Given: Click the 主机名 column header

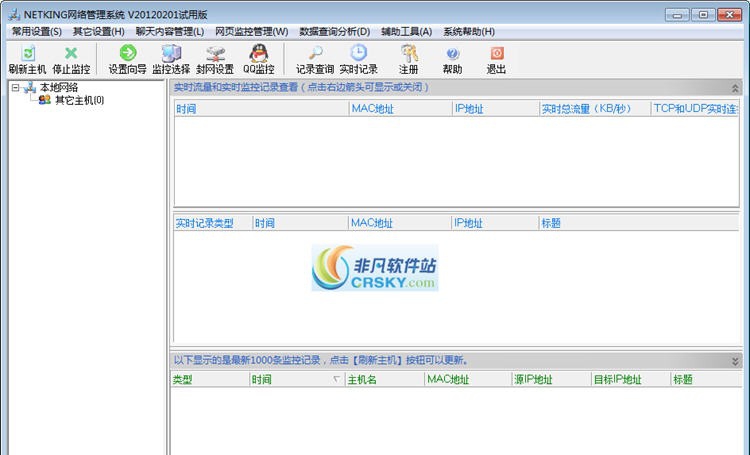Looking at the screenshot, I should (385, 379).
